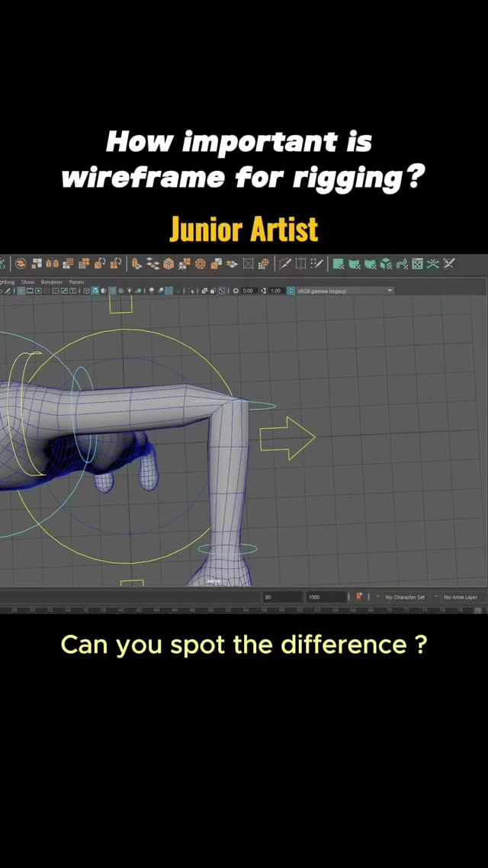Apply automatic UV mapping icon
The height and width of the screenshot is (868, 488).
[x=386, y=263]
